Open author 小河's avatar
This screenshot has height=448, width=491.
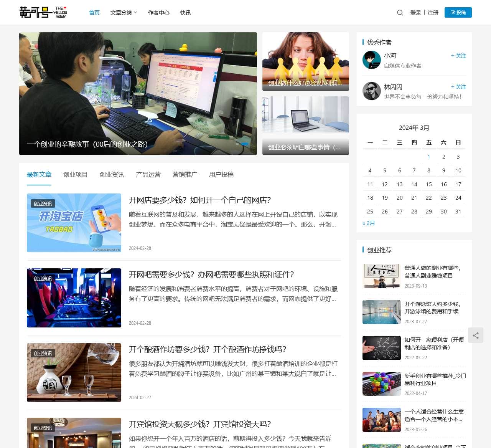click(x=371, y=60)
